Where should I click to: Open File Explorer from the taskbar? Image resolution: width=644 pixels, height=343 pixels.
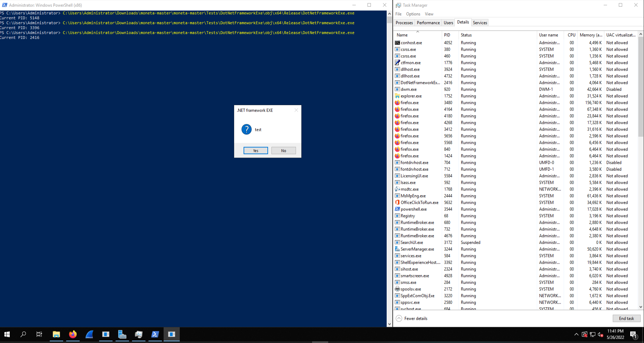pos(56,334)
